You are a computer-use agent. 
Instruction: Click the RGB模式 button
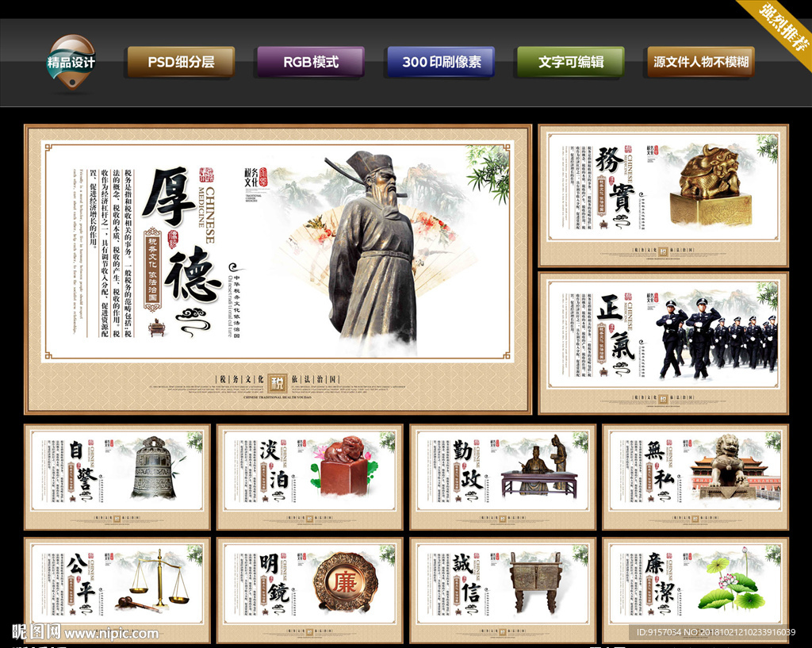[311, 62]
